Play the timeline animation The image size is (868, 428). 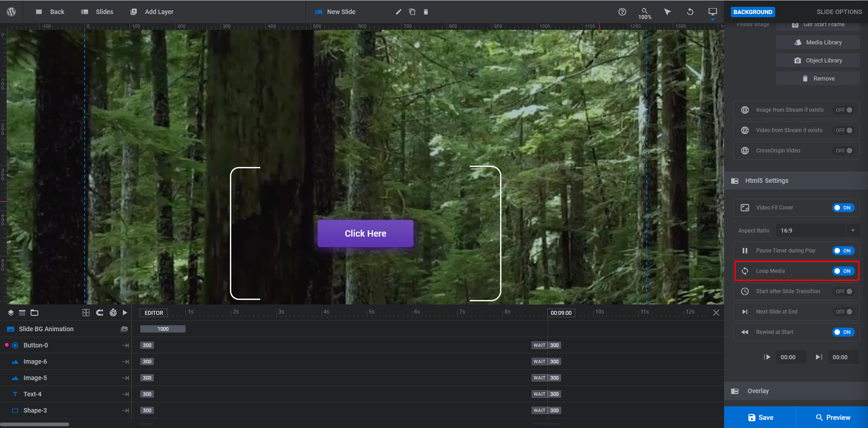coord(125,313)
